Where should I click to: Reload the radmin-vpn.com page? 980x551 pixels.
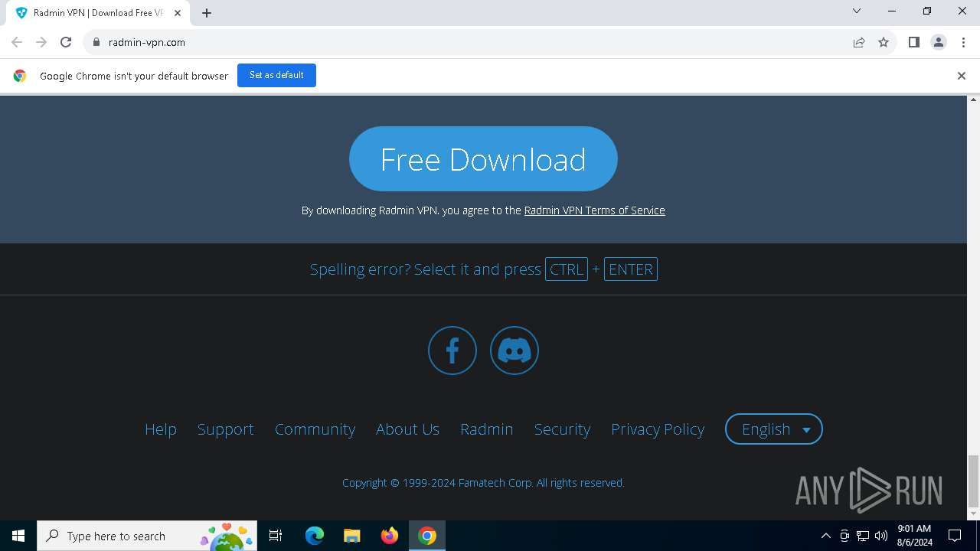[66, 42]
